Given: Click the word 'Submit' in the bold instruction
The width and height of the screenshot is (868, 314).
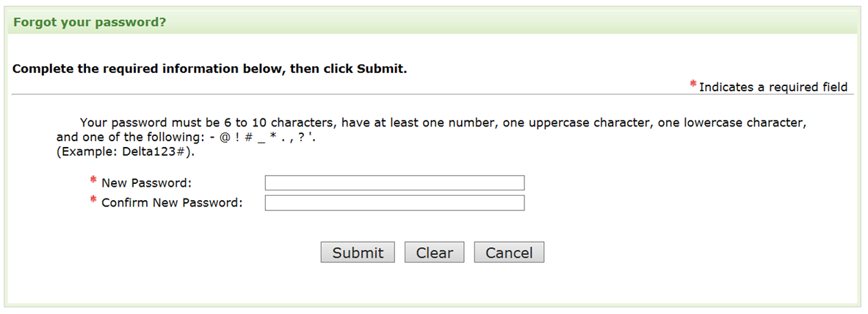Looking at the screenshot, I should point(379,69).
